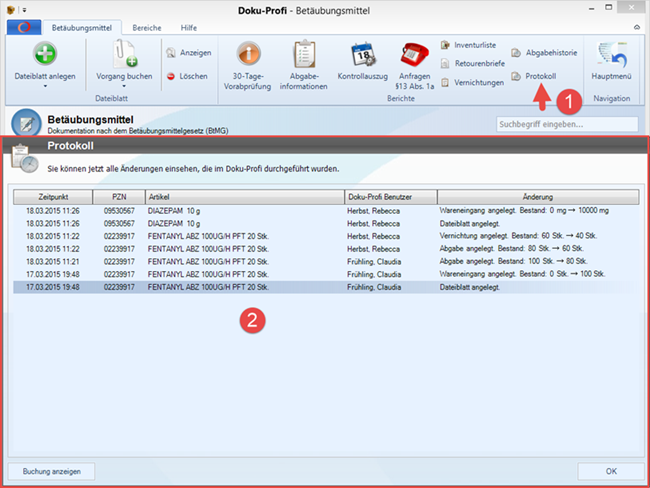Confirm the dialog with OK button
The image size is (650, 488).
pos(610,470)
